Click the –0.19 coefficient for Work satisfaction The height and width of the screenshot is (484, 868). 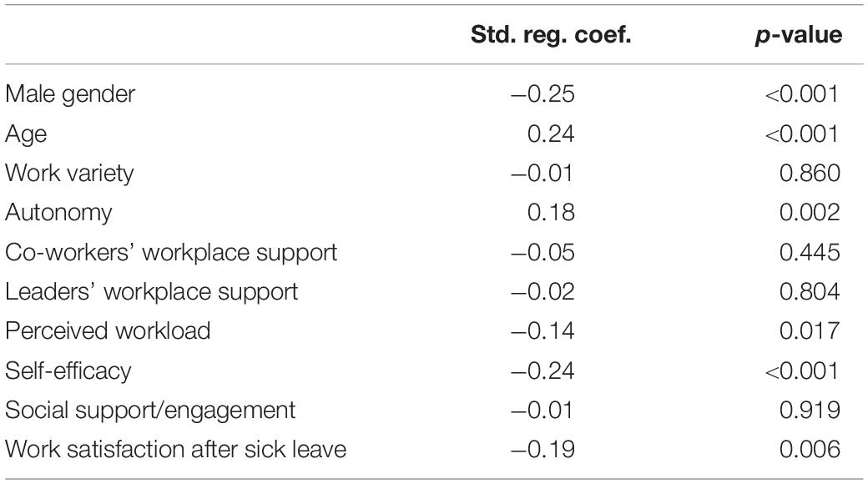point(543,449)
